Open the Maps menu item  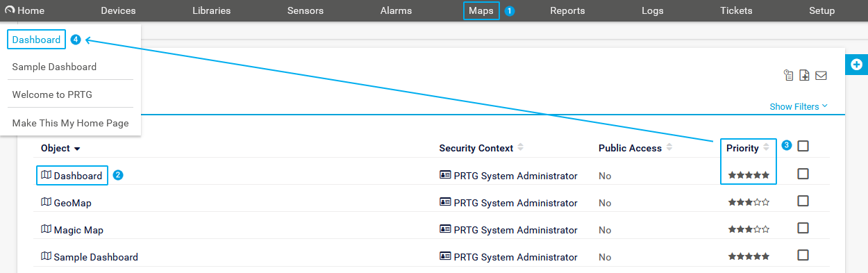(481, 10)
